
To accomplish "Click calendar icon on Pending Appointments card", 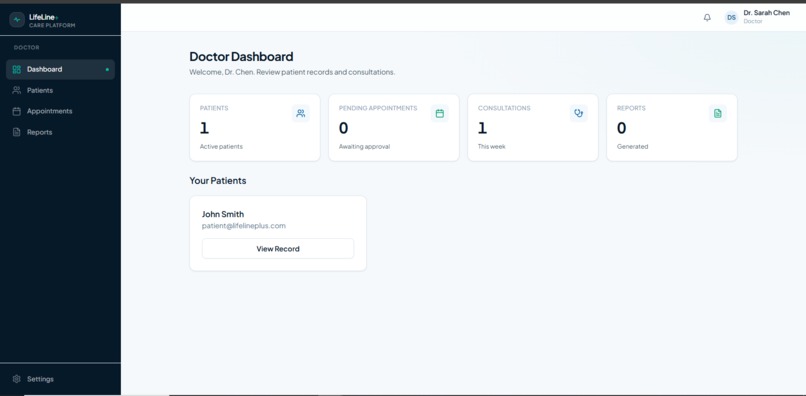I will coord(439,114).
